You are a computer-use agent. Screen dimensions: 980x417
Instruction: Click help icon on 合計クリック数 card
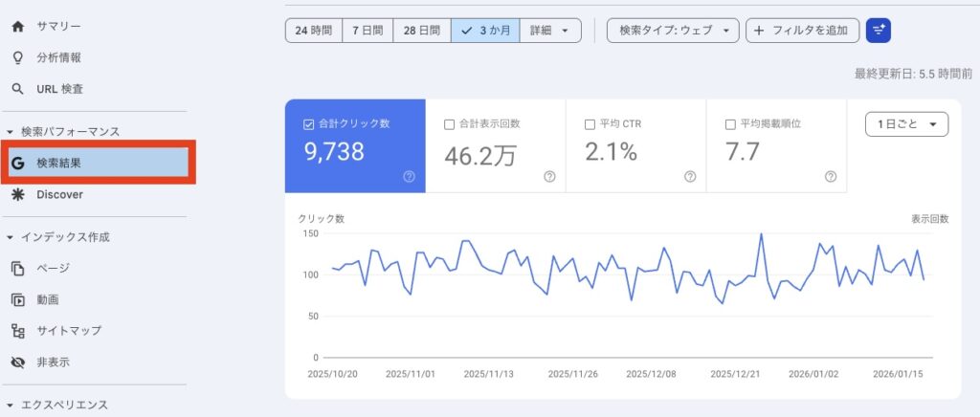(409, 177)
